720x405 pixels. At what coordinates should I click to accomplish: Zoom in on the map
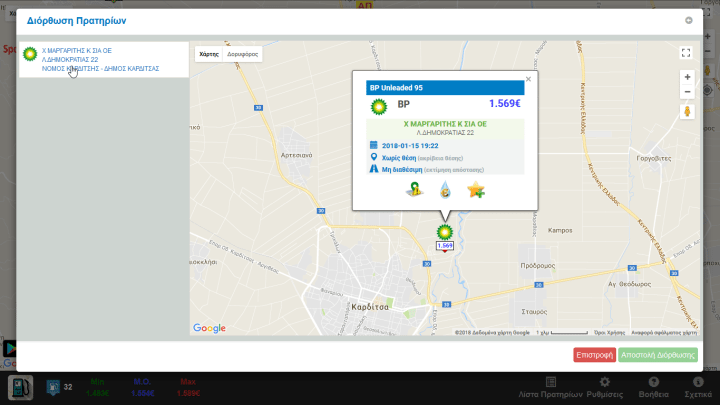(686, 77)
